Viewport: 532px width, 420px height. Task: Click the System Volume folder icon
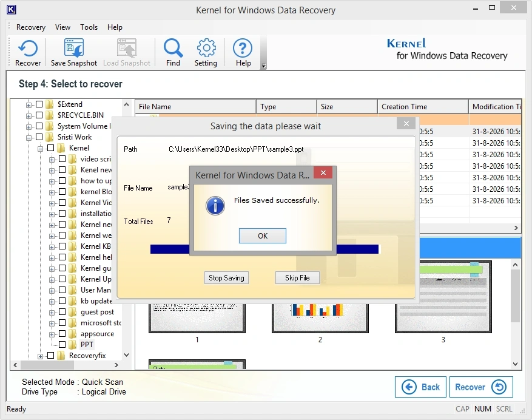pos(50,126)
